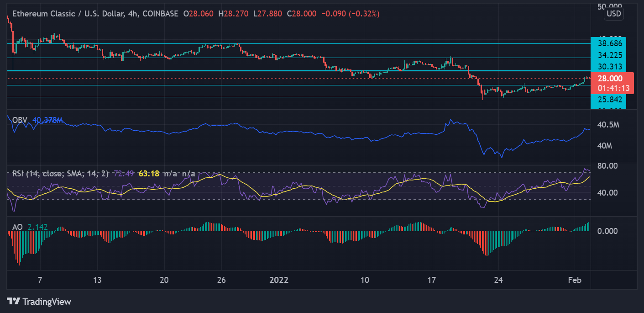The image size is (644, 313).
Task: Open the RSI (14, close, SMA, 14, 2) indicator label
Action: coord(61,174)
